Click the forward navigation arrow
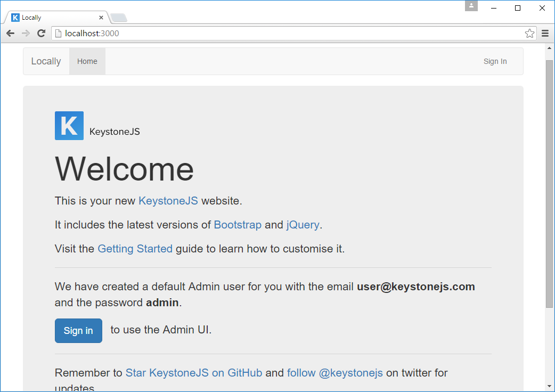Viewport: 555px width, 392px height. tap(25, 33)
